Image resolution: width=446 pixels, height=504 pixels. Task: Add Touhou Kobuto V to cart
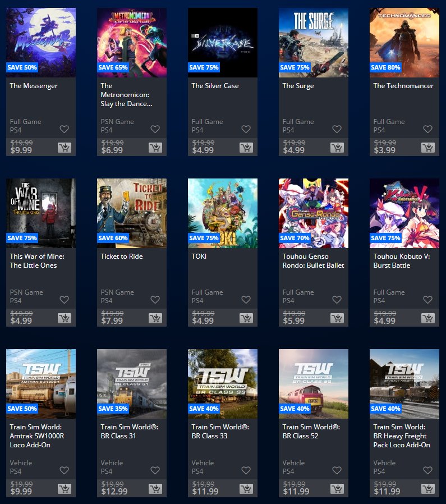[427, 318]
